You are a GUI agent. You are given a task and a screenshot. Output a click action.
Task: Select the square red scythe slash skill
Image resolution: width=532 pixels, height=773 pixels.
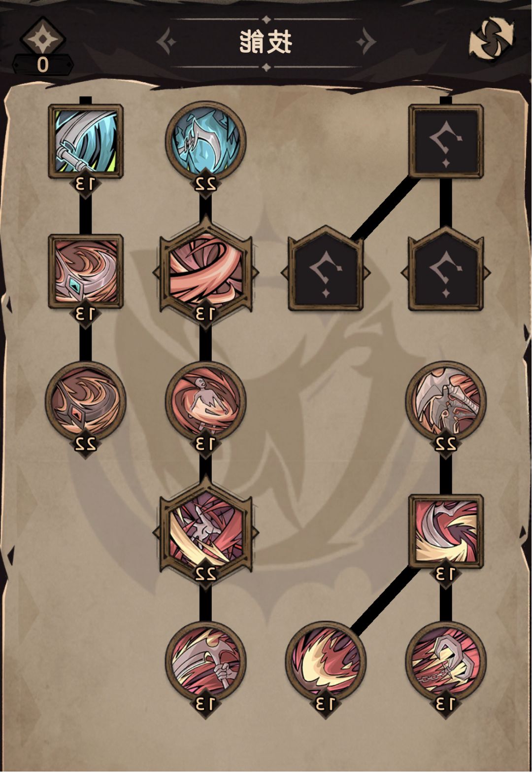pyautogui.click(x=446, y=531)
